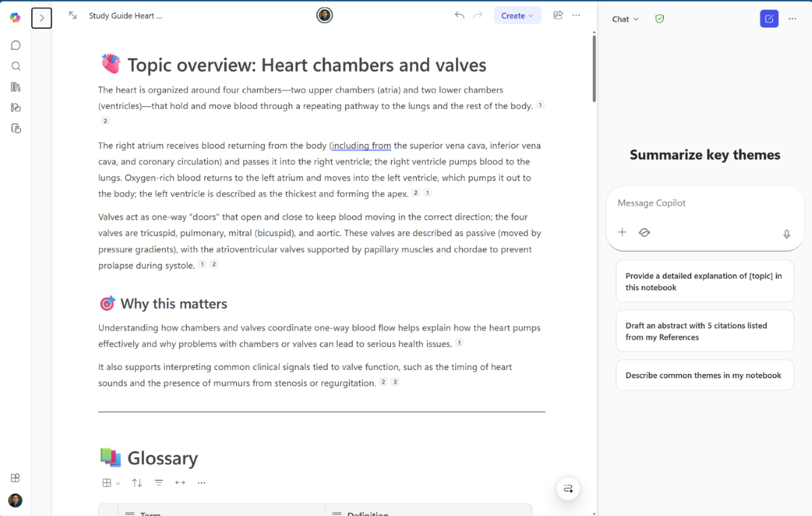Click the document vertical scrollbar thumb
This screenshot has height=516, width=812.
pos(594,68)
